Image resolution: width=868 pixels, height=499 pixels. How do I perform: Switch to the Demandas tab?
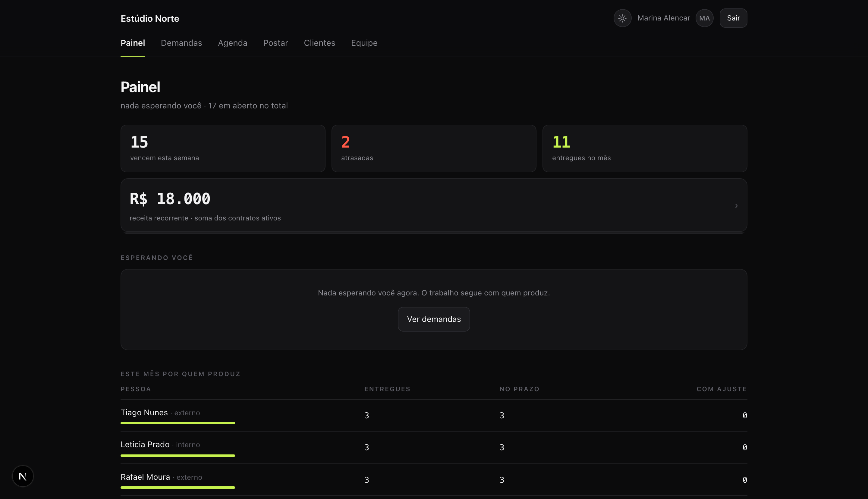181,43
